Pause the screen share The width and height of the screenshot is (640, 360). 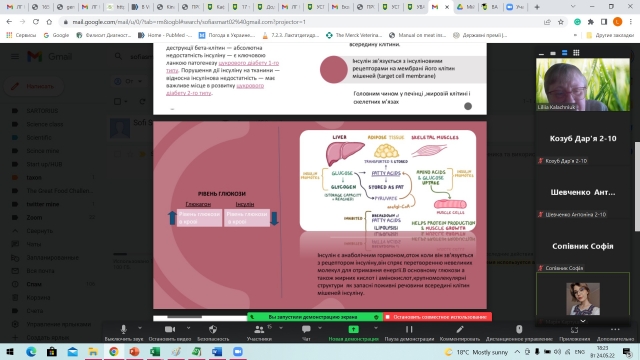[409, 329]
